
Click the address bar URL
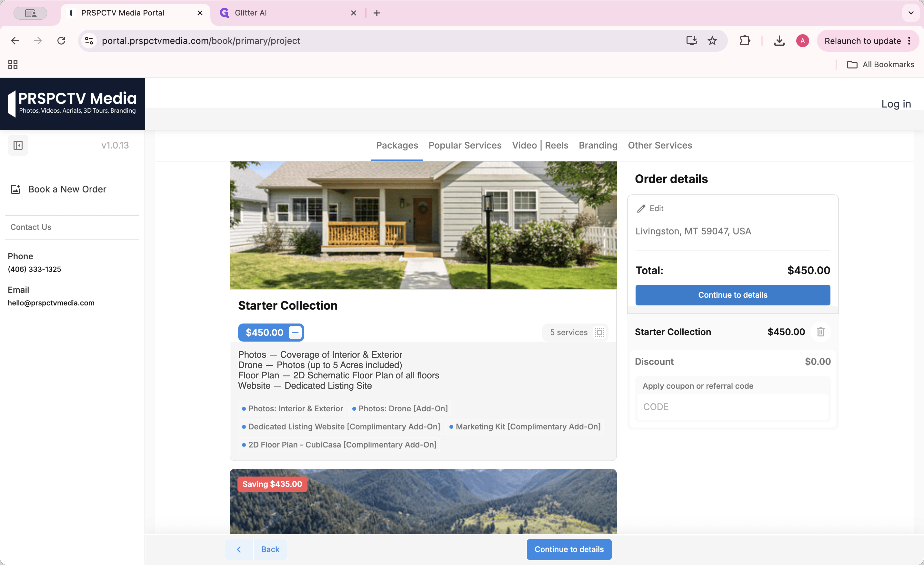coord(201,40)
